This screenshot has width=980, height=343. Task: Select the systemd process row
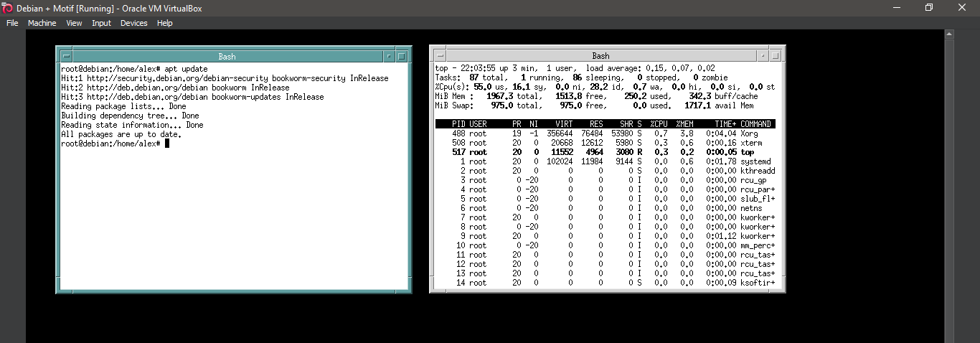tap(605, 161)
